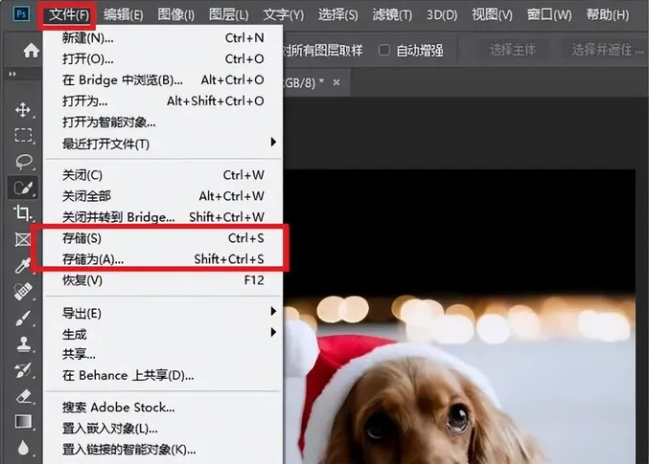Open the 文字(Y) menu

coord(284,15)
